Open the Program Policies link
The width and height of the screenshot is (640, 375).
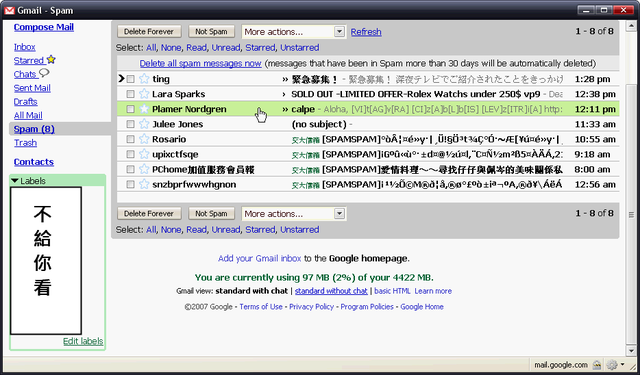(x=367, y=306)
